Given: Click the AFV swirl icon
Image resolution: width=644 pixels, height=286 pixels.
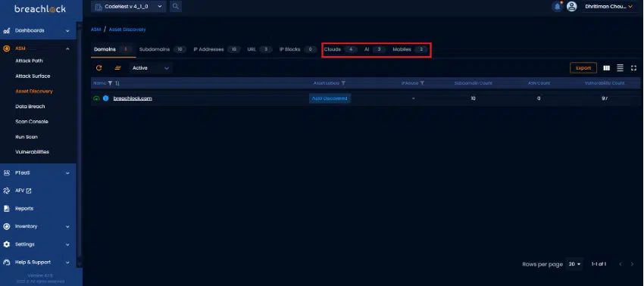Looking at the screenshot, I should coord(7,191).
